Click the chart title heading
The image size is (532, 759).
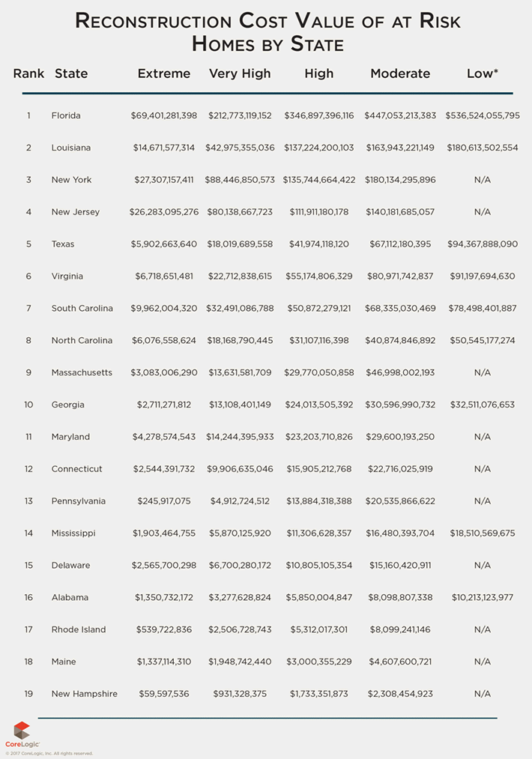267,32
